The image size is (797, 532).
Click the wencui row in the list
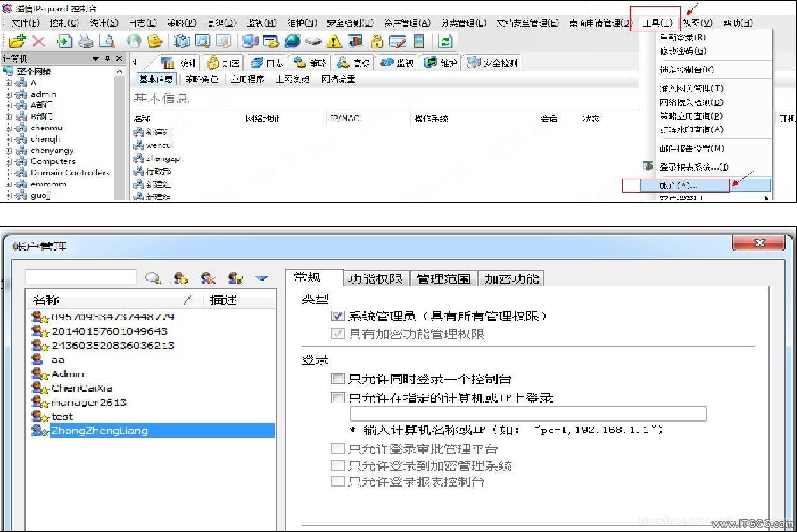click(159, 145)
